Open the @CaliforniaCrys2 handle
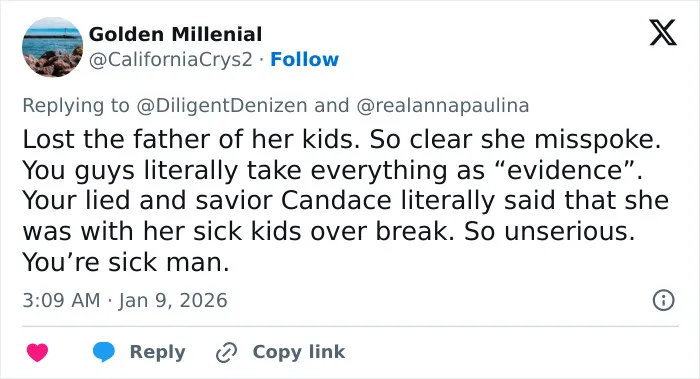 (171, 59)
